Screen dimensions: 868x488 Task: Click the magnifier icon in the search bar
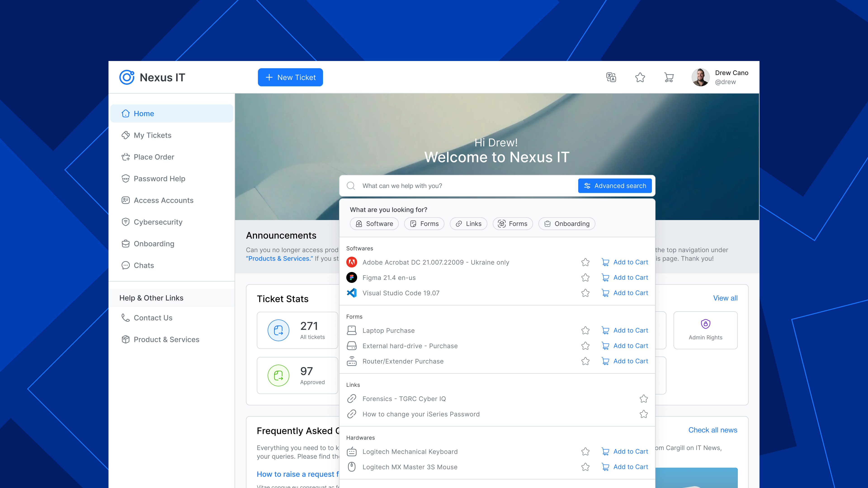coord(351,185)
